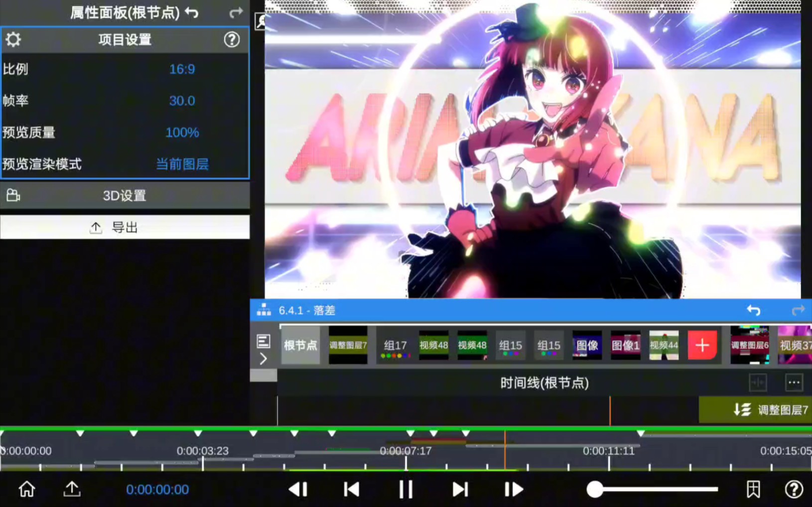
Task: Step back one frame
Action: click(298, 490)
